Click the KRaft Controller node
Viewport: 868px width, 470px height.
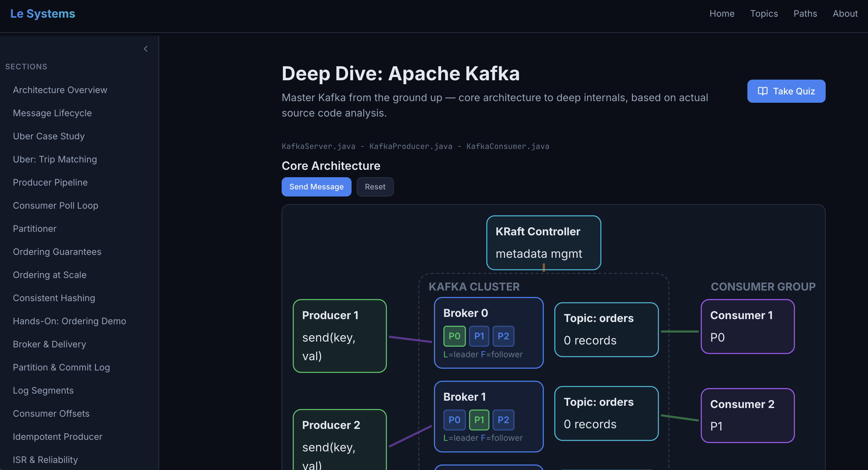[543, 242]
